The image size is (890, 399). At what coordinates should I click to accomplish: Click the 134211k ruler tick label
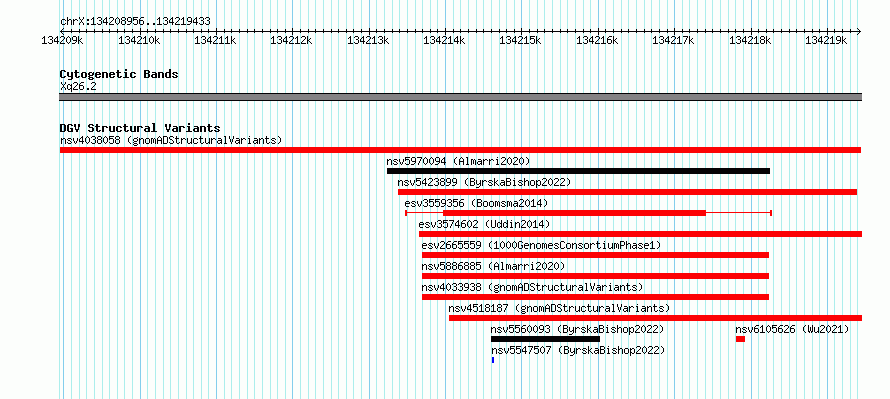[x=216, y=40]
